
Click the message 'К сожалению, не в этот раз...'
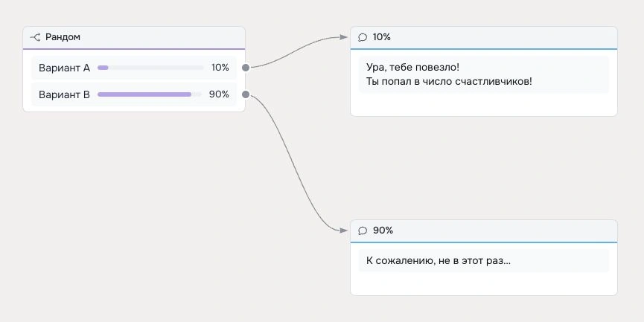coord(439,260)
